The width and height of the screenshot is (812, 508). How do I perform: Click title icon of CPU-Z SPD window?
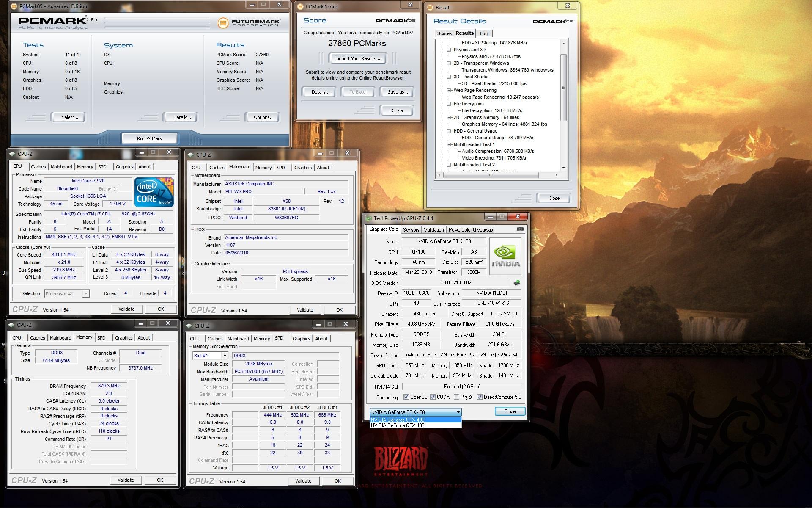point(189,326)
